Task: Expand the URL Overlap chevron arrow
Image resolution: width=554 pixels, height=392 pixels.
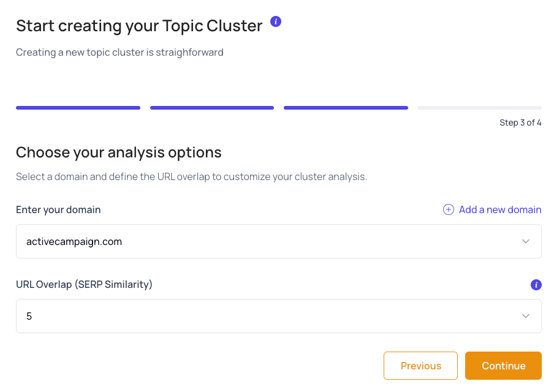Action: [x=525, y=316]
